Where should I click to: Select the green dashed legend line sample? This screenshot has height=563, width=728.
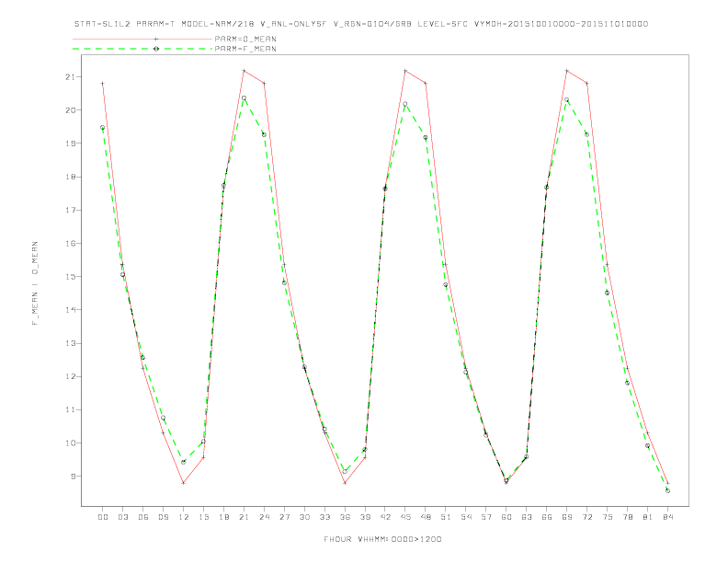tap(142, 49)
